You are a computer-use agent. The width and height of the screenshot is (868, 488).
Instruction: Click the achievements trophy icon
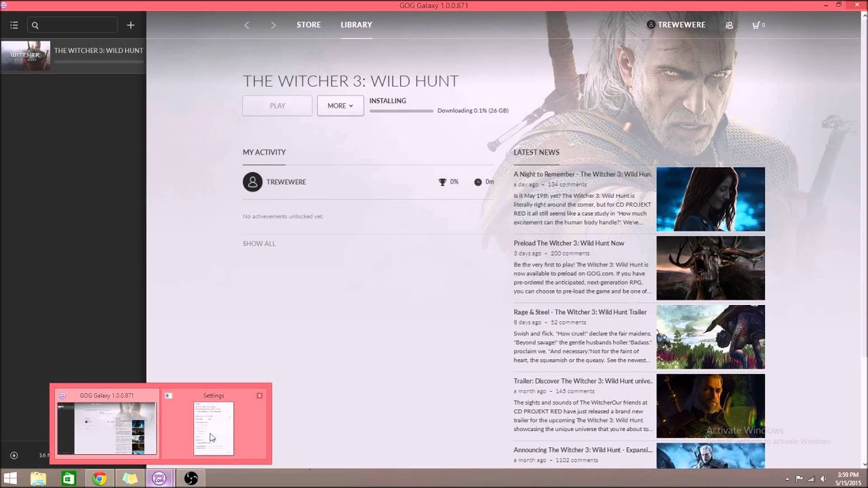[442, 182]
